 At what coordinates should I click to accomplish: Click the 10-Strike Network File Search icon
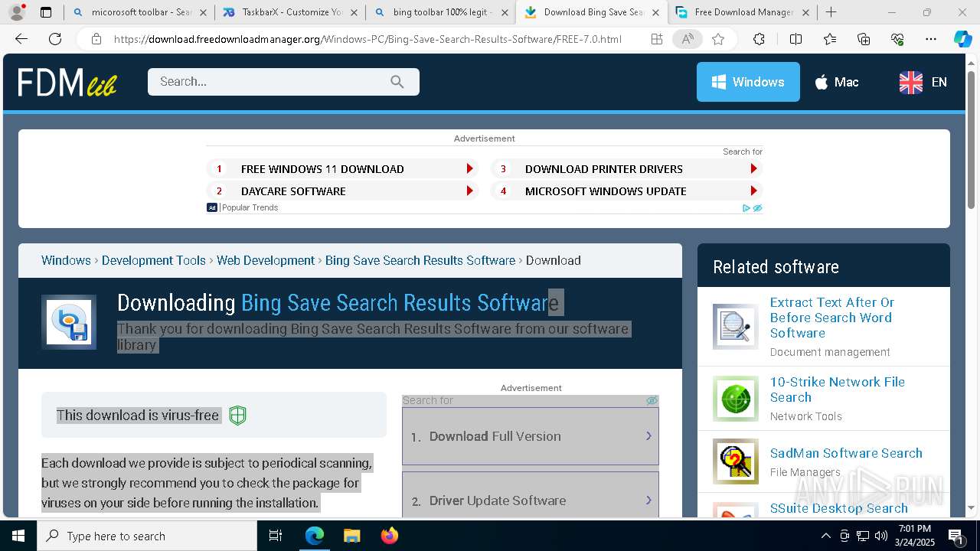[x=736, y=398]
